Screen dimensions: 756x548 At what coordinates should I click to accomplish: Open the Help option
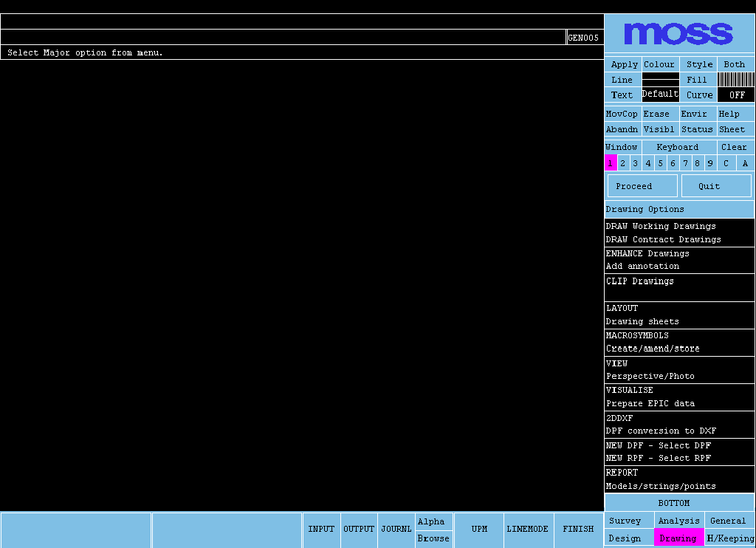729,114
